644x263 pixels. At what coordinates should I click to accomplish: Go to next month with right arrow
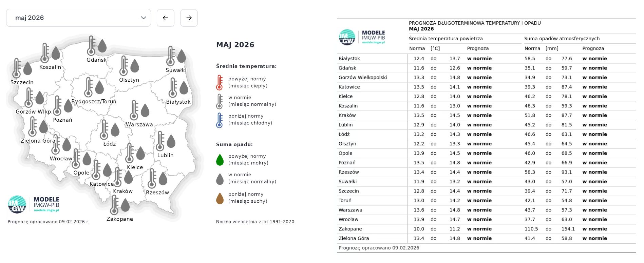[x=189, y=18]
